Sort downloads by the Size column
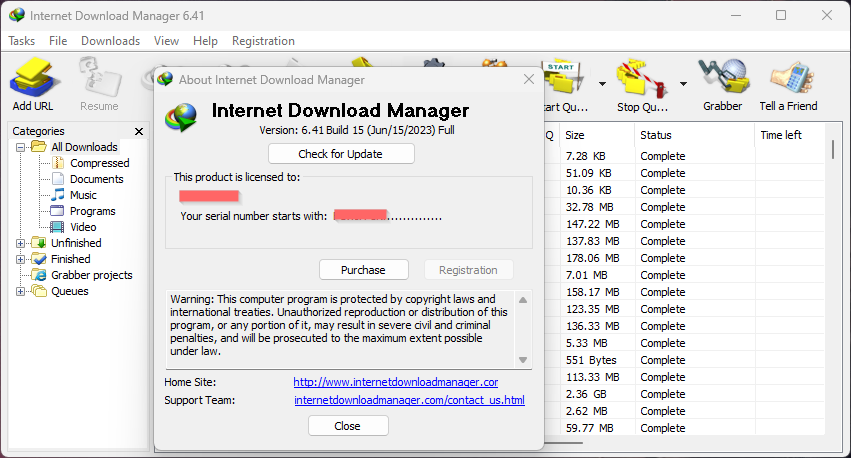The height and width of the screenshot is (458, 851). tap(597, 135)
